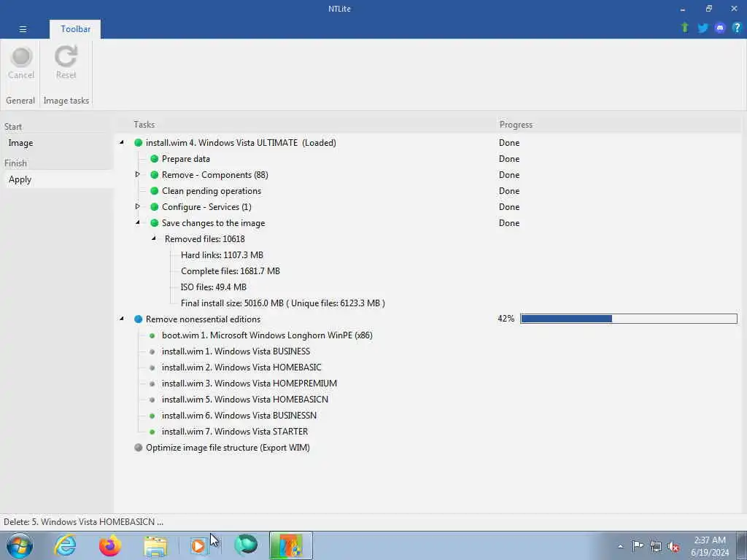Collapse the Save changes to the image node
The width and height of the screenshot is (747, 560).
pyautogui.click(x=138, y=222)
